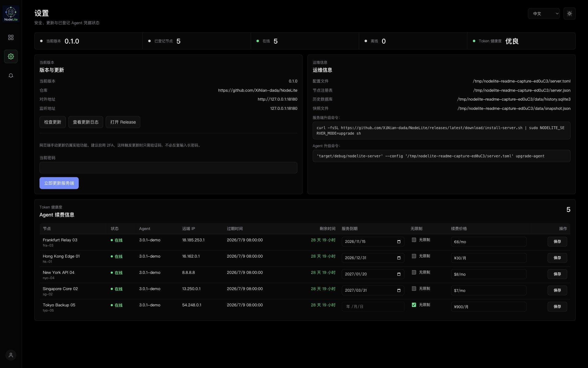Open date picker icon for Frankfurt Relay 03
588x368 pixels.
[399, 242]
